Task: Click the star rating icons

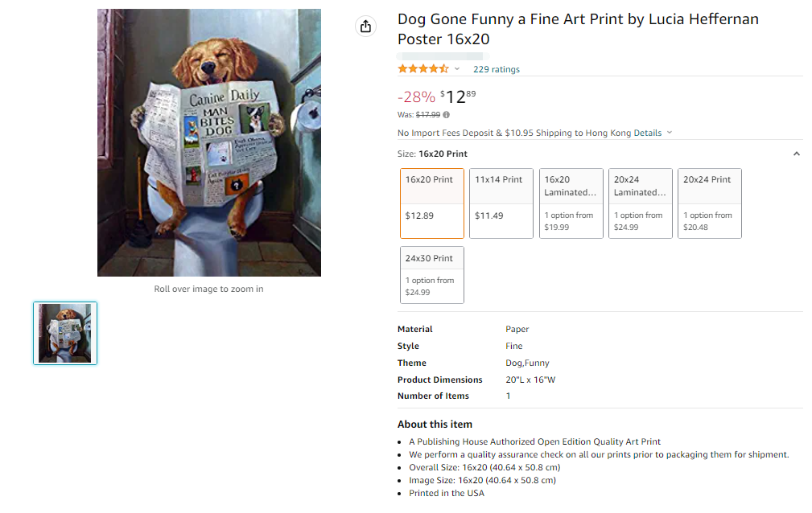Action: [x=423, y=69]
